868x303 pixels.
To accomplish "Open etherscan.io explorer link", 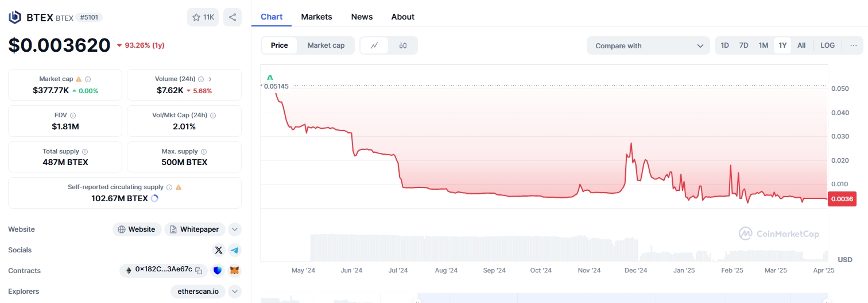I will click(198, 292).
